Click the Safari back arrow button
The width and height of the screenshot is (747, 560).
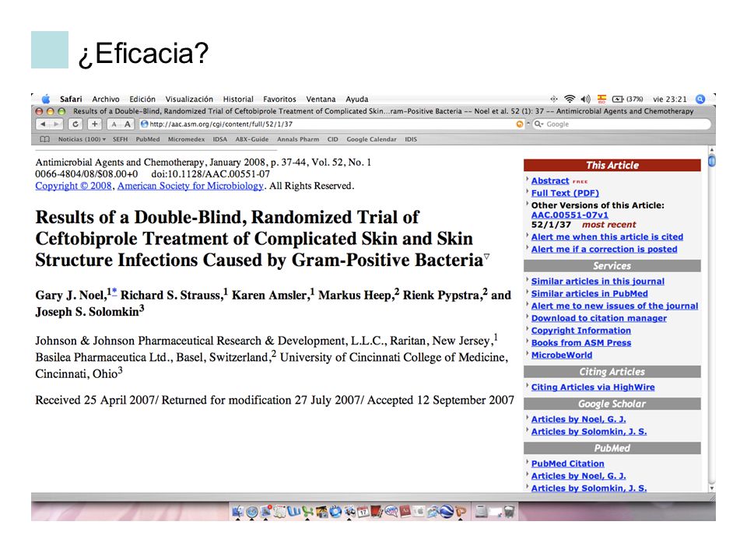(x=43, y=124)
